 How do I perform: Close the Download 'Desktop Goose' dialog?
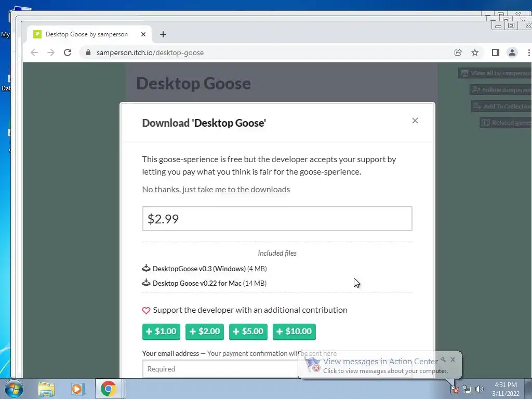415,121
